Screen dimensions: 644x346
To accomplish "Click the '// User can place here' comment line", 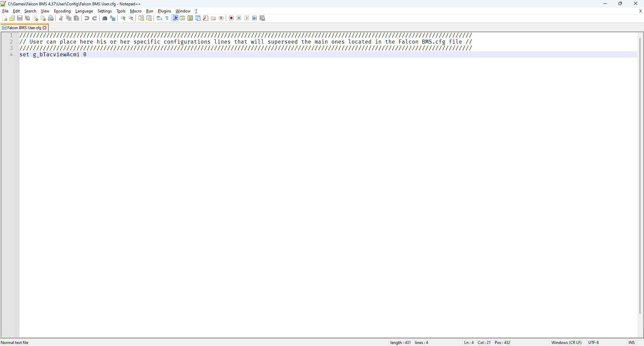I will tap(246, 42).
